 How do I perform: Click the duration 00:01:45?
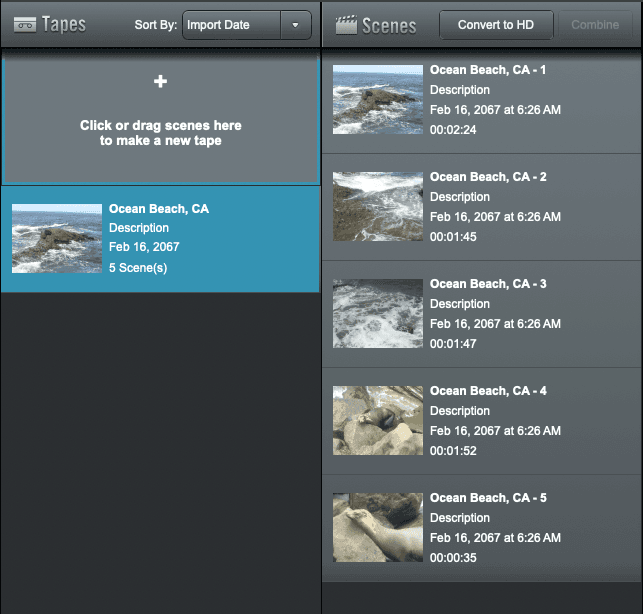pyautogui.click(x=453, y=237)
